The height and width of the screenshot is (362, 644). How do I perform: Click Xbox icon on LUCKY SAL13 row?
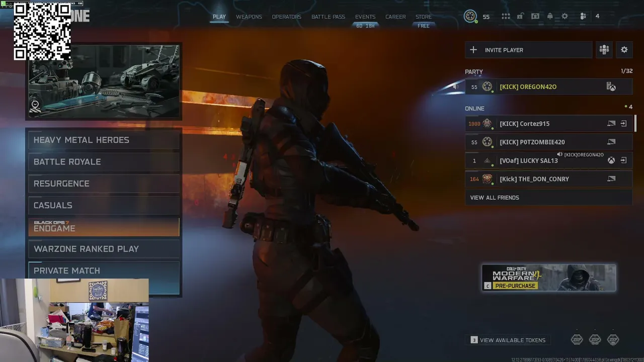coord(611,161)
